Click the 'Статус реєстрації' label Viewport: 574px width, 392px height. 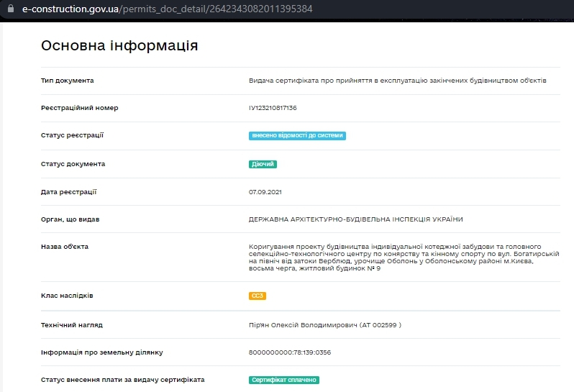tap(72, 135)
